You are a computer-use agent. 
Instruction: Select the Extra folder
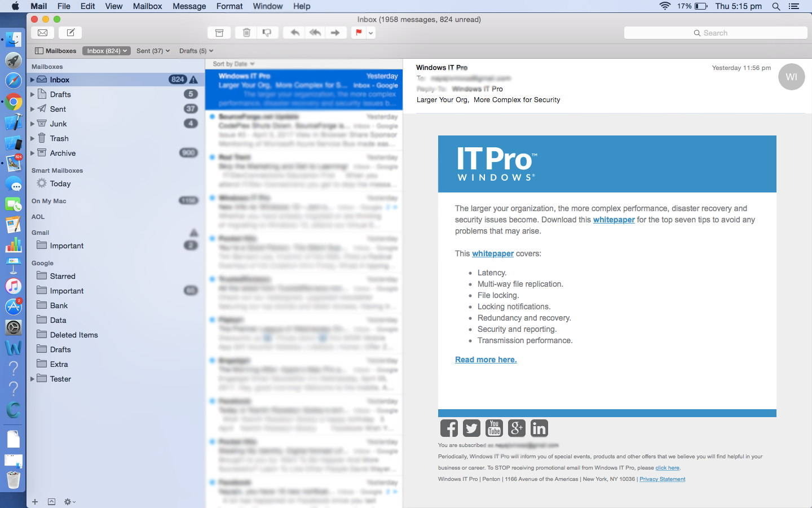tap(115, 364)
